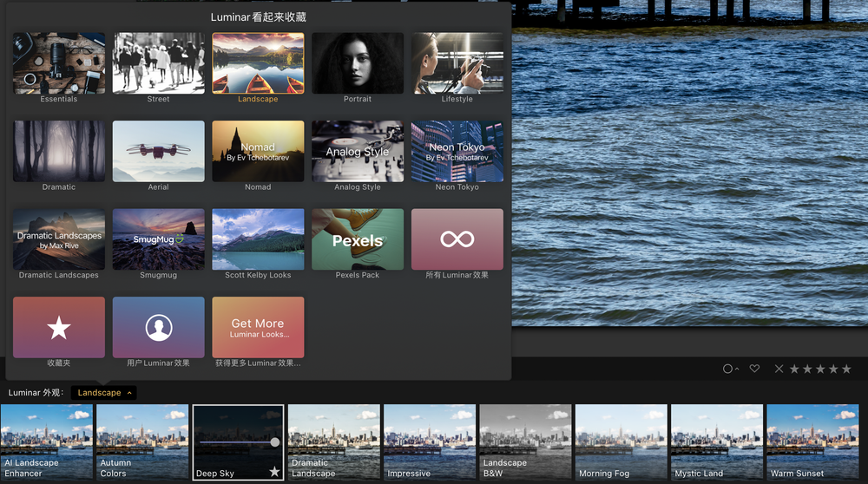The width and height of the screenshot is (868, 484).
Task: Toggle the heart favorite icon
Action: tap(754, 369)
